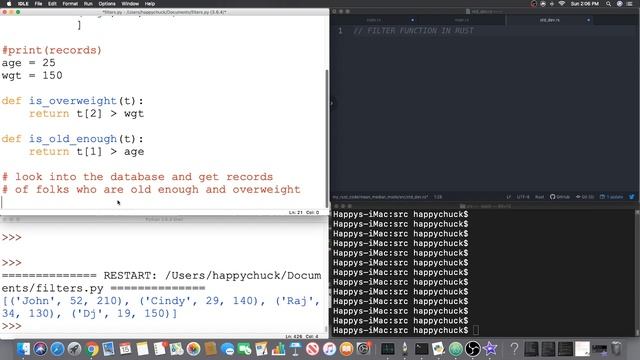Open Google Chrome from the dock

[92, 349]
